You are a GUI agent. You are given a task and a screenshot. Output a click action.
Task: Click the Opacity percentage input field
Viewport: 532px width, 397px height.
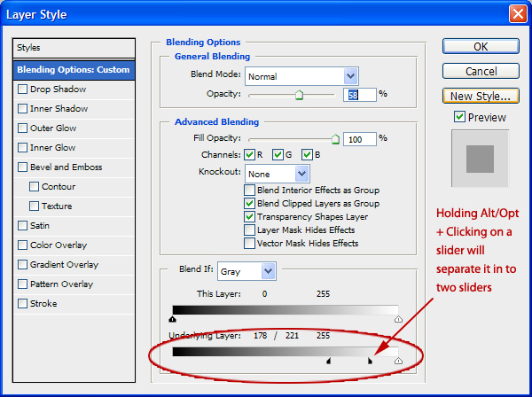coord(361,94)
